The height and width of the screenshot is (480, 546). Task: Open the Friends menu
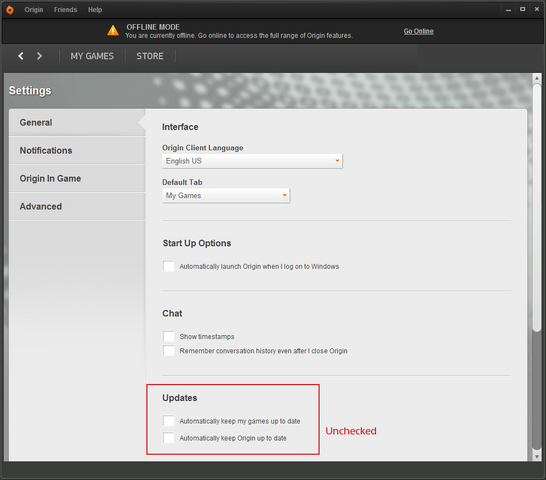(65, 10)
